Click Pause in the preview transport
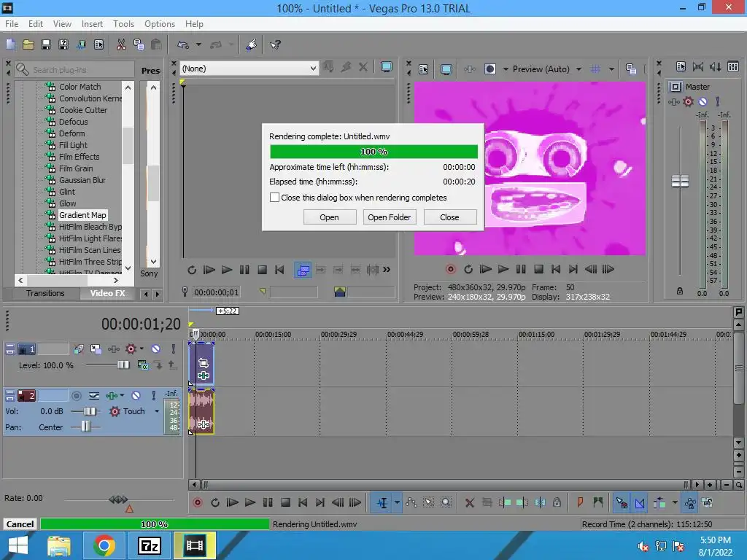Image resolution: width=747 pixels, height=560 pixels. [x=521, y=270]
